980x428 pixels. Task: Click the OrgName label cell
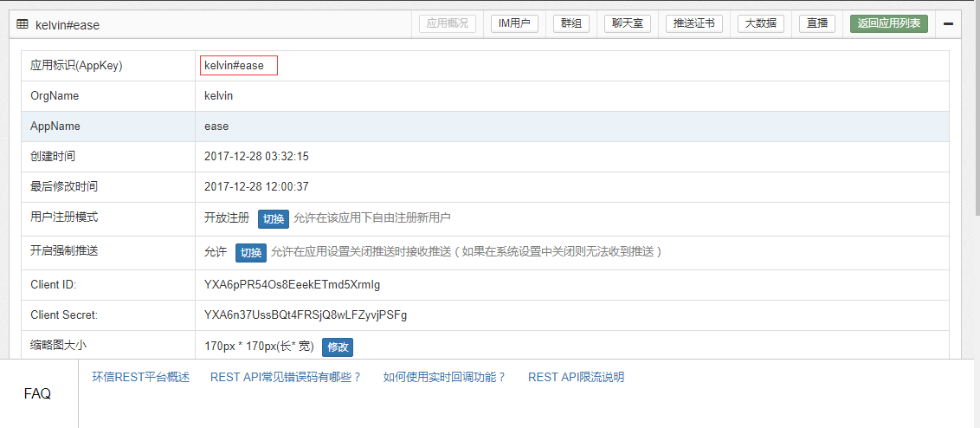point(108,96)
